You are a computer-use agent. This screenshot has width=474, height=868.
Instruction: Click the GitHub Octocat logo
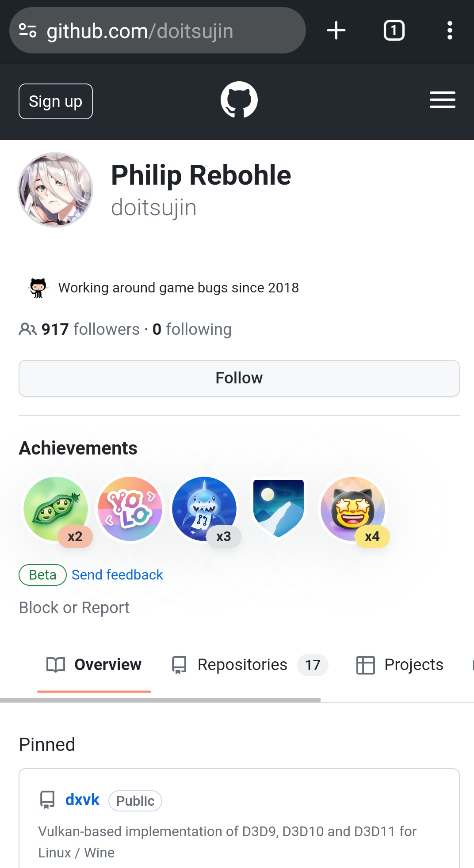tap(239, 100)
